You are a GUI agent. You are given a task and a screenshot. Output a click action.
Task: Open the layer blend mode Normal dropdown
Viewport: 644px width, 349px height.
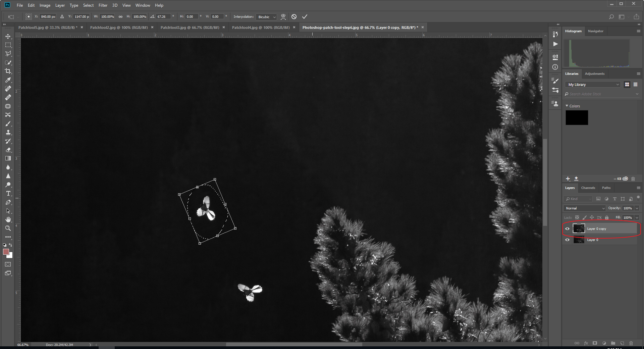[x=585, y=208]
